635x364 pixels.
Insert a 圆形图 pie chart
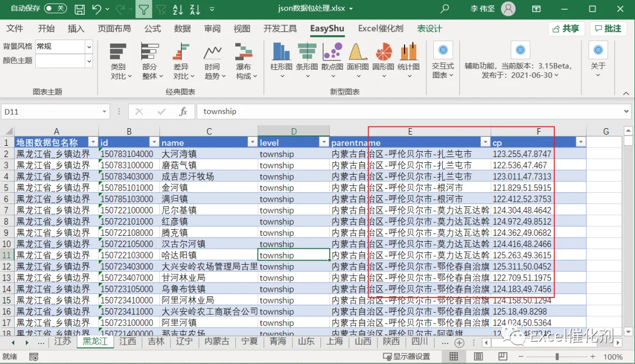point(383,61)
